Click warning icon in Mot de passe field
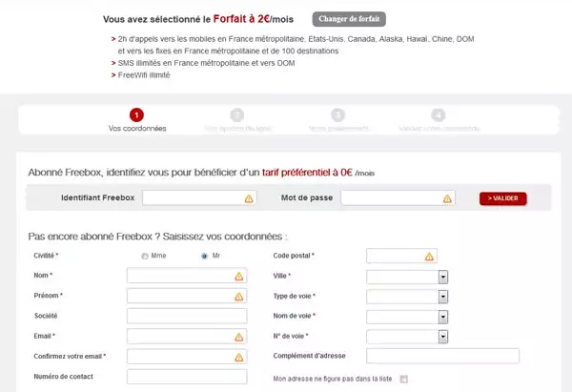Image resolution: width=572 pixels, height=392 pixels. 446,198
